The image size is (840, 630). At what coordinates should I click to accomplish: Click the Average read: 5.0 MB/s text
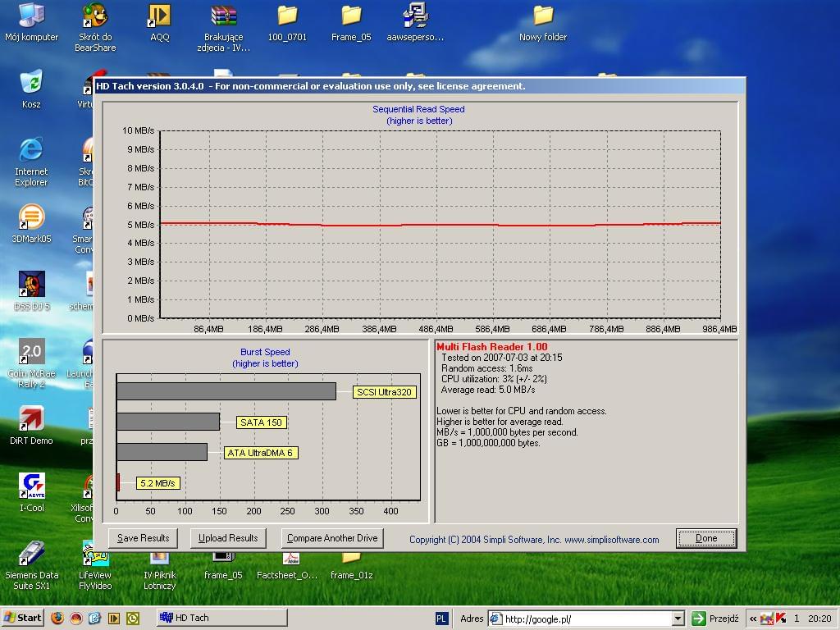click(x=487, y=390)
